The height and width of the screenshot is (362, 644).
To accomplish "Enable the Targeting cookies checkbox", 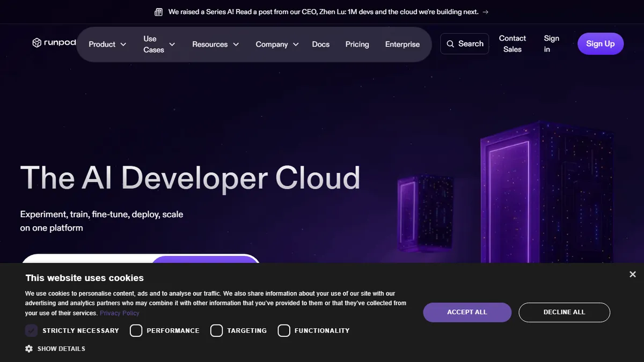I will 216,330.
